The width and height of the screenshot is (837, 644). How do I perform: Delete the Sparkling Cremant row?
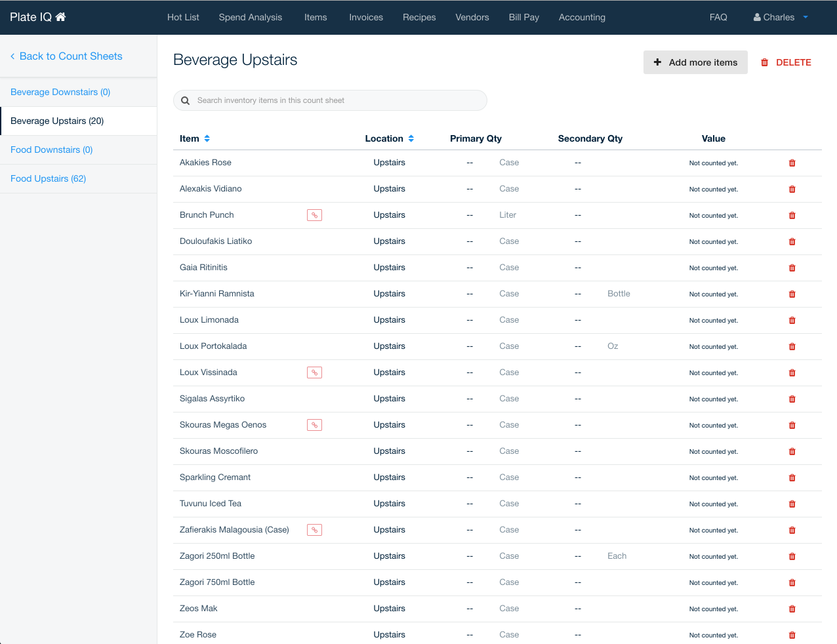(792, 477)
